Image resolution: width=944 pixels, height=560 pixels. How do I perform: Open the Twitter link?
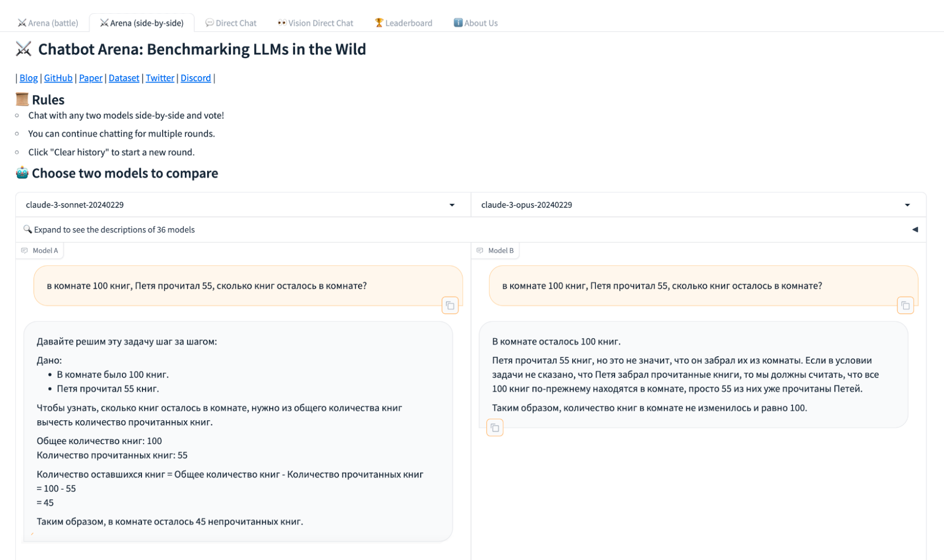(160, 78)
